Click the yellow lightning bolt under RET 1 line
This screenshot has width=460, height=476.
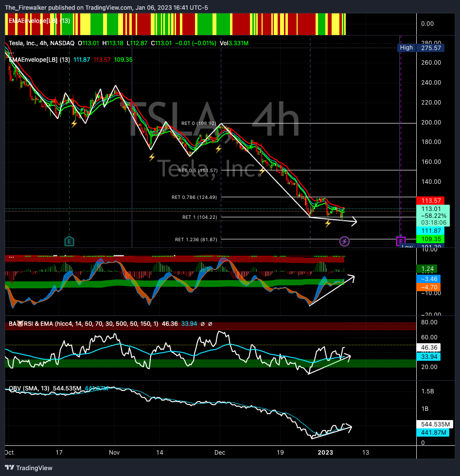point(328,224)
